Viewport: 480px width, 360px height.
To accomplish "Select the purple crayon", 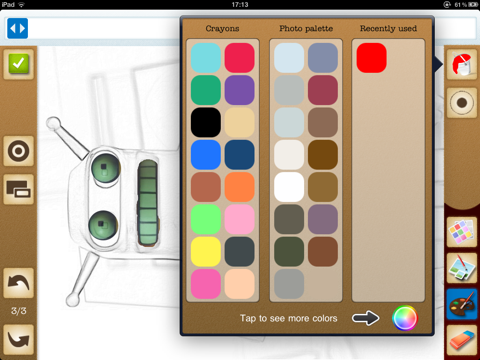I will tap(239, 90).
